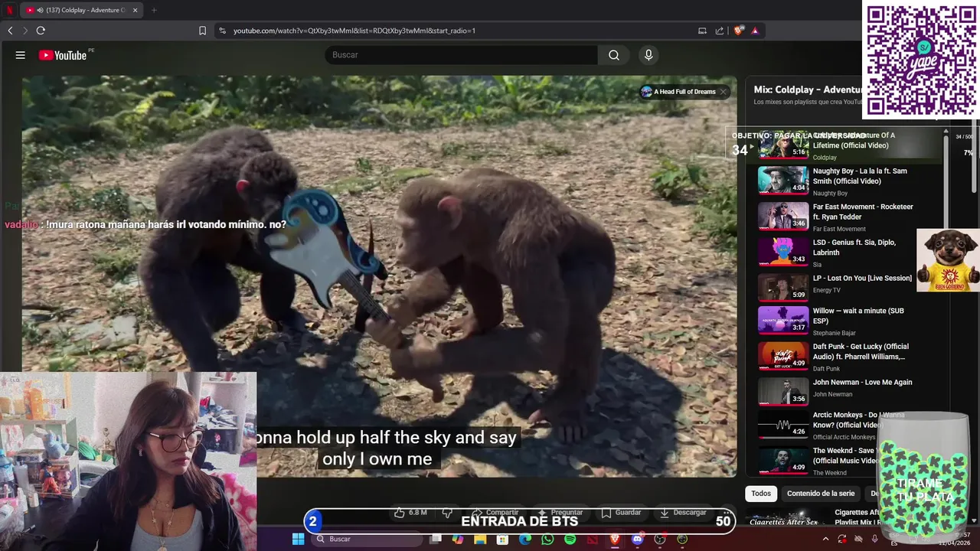Viewport: 980px width, 551px height.
Task: Click the Energy TV channel name
Action: click(x=826, y=290)
